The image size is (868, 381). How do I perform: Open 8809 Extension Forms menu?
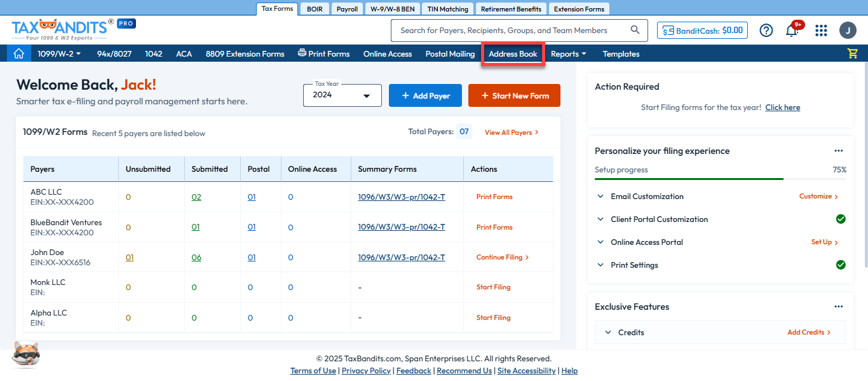(x=245, y=53)
